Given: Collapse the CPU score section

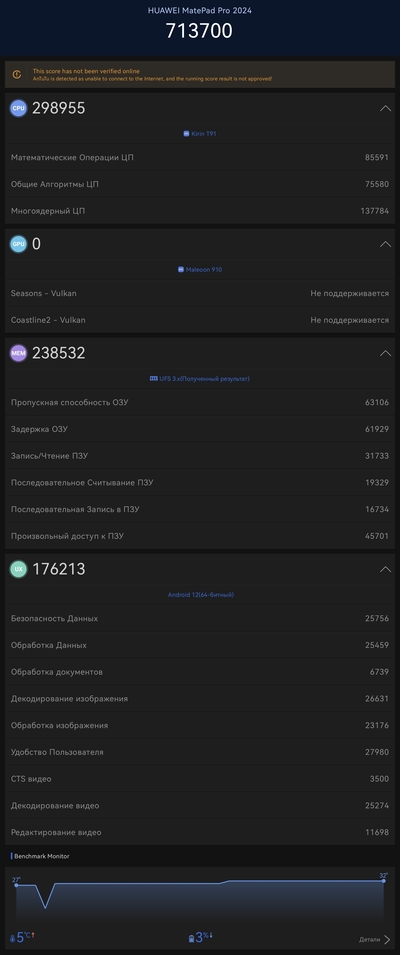Looking at the screenshot, I should [385, 108].
